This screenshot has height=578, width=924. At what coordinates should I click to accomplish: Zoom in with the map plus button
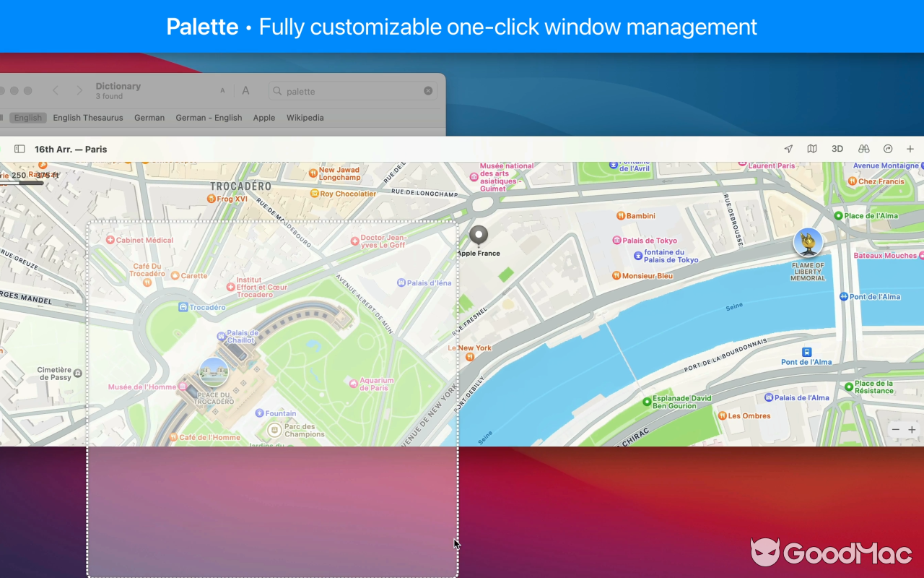[912, 429]
